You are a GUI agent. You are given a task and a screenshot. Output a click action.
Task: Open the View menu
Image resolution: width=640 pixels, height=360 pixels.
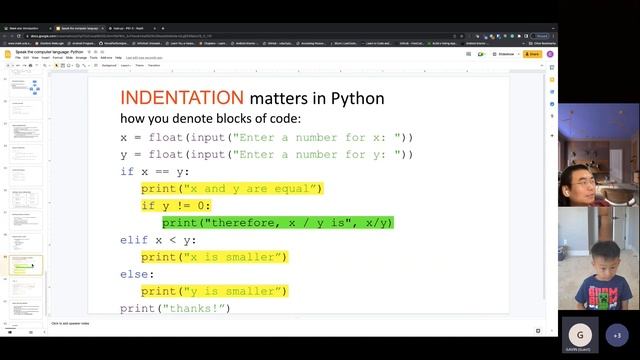click(x=35, y=58)
